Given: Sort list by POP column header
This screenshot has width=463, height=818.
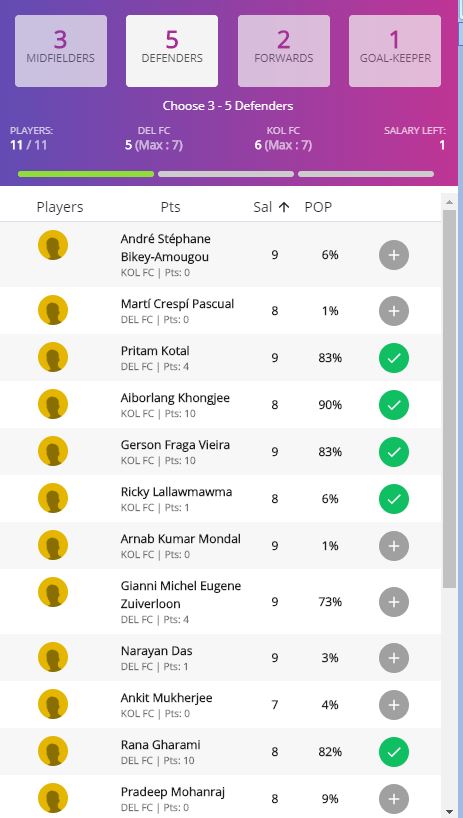Looking at the screenshot, I should coord(318,207).
